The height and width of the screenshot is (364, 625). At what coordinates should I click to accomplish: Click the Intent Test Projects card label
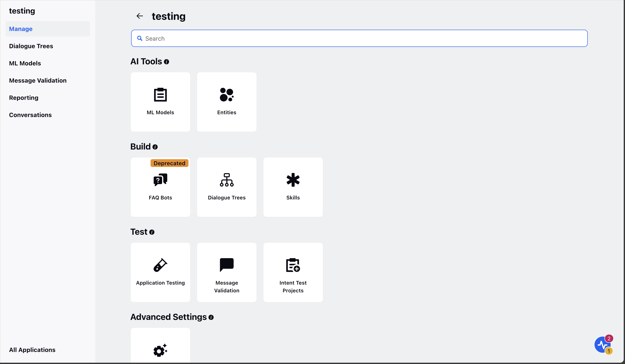(293, 287)
